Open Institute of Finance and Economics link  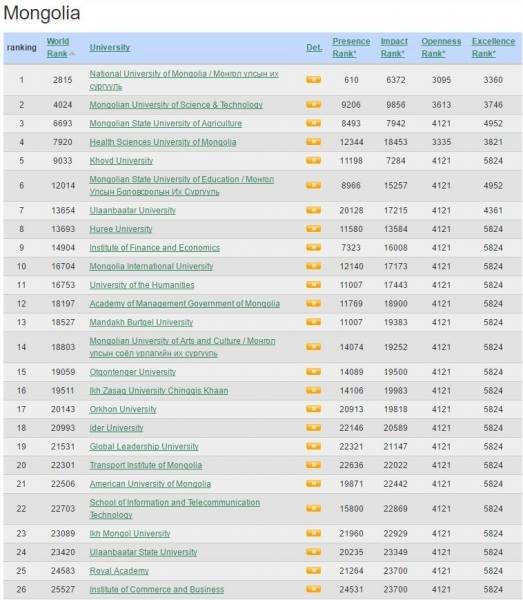[155, 248]
